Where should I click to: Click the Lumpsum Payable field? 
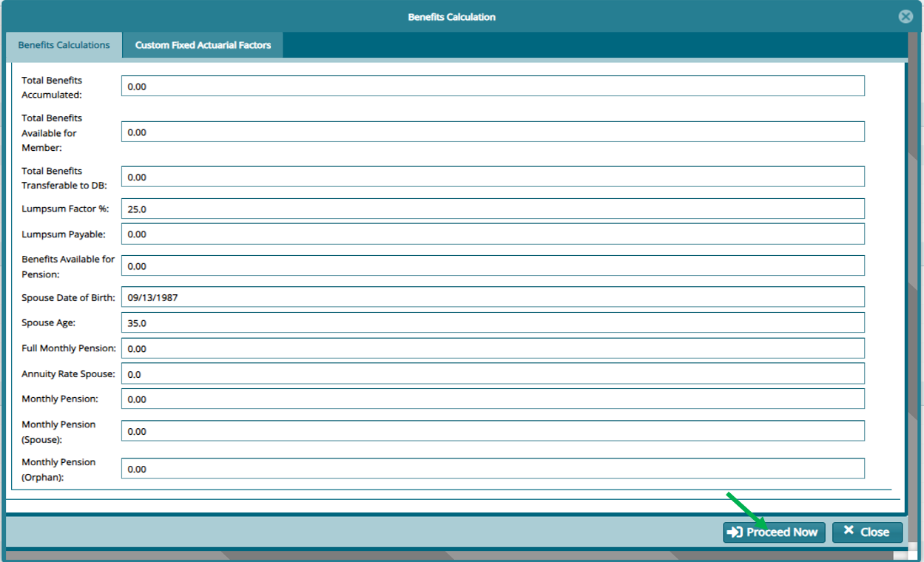pyautogui.click(x=493, y=234)
